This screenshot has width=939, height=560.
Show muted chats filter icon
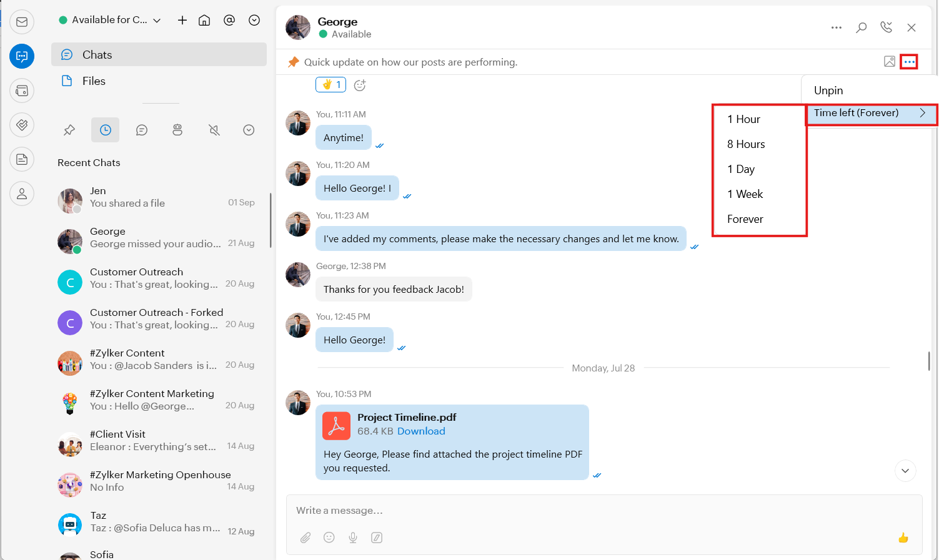(x=214, y=130)
